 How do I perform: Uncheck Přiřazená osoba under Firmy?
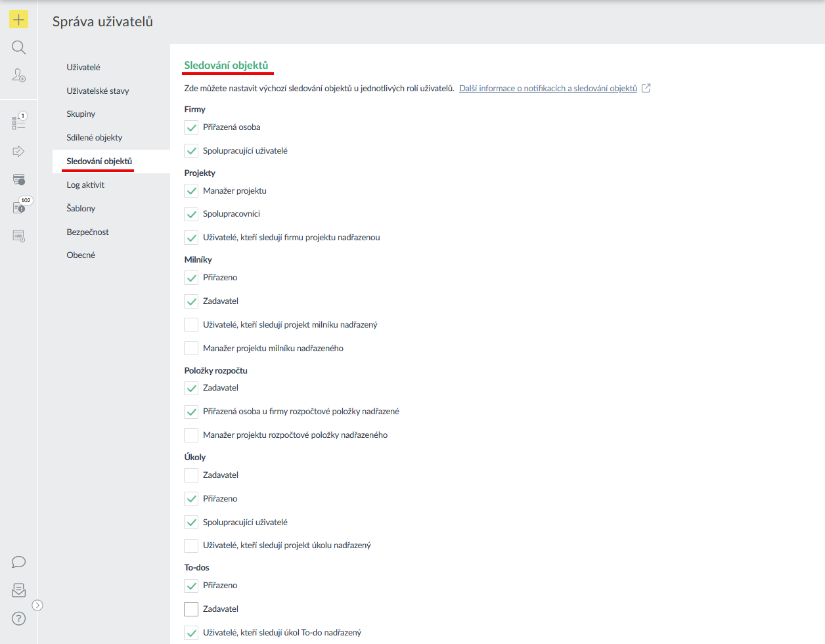tap(191, 127)
